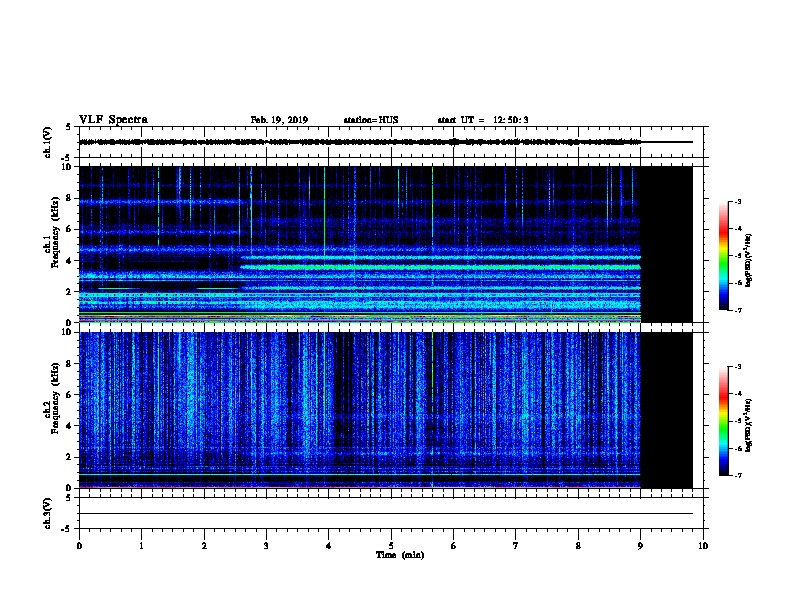The width and height of the screenshot is (792, 612).
Task: Click time tick label "4" on x-axis
Action: pyautogui.click(x=329, y=545)
